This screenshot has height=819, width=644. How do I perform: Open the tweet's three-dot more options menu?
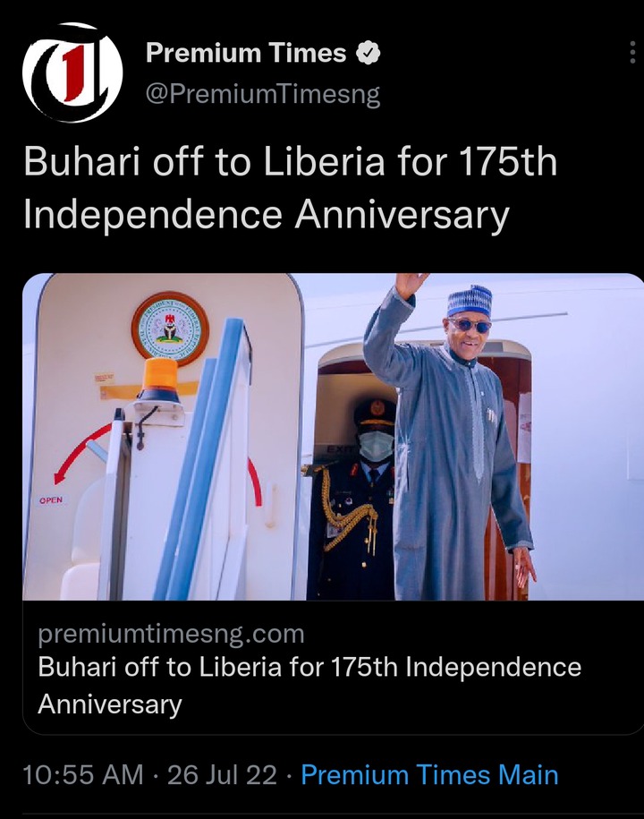(x=632, y=52)
